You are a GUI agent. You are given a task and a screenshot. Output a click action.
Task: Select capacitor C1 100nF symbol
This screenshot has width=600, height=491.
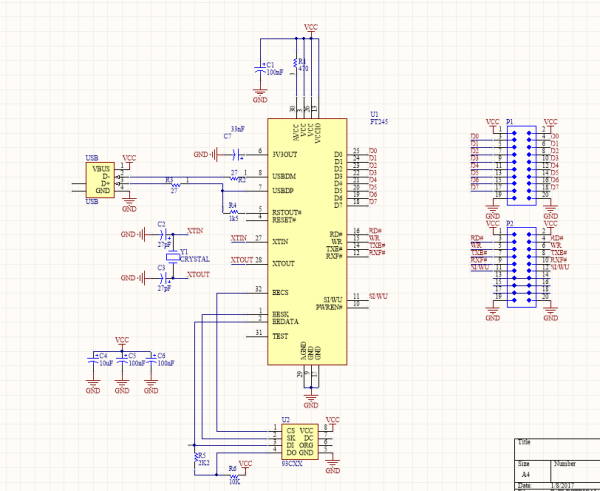tap(260, 69)
